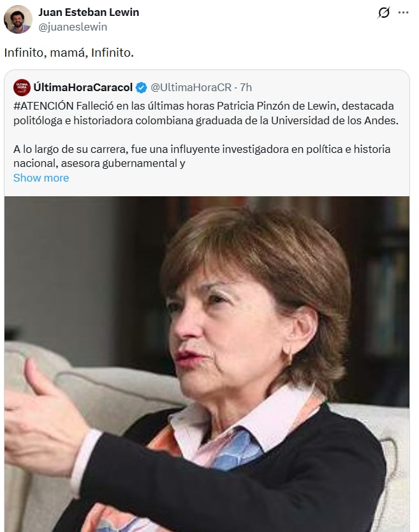Expand the truncated tweet via Show more
The image size is (419, 532).
(x=41, y=178)
